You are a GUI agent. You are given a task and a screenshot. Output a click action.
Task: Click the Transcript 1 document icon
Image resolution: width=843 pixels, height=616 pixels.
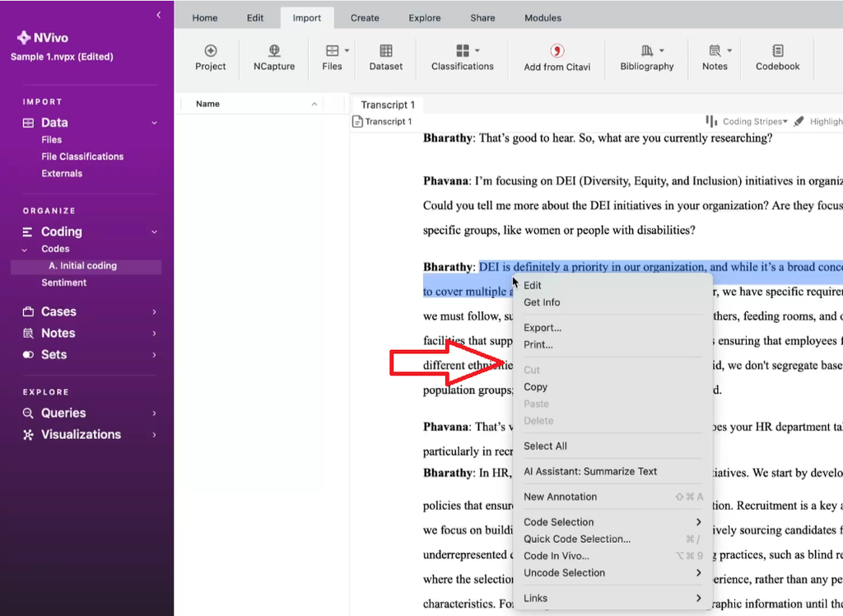[357, 122]
